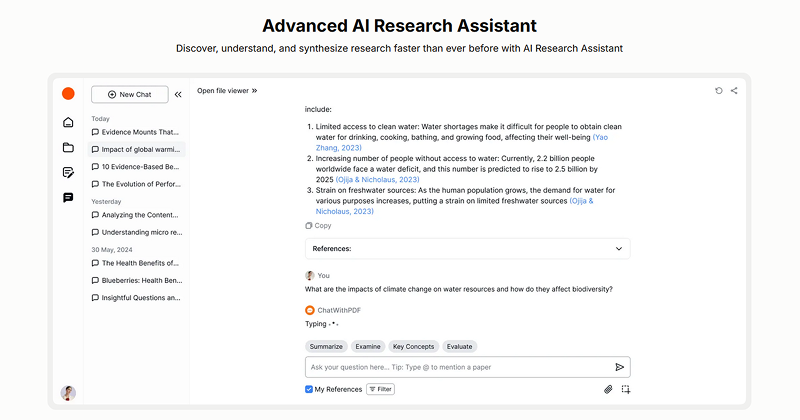Open chat 'Understanding micro re...'
Viewport: 800px width, 420px height.
136,232
